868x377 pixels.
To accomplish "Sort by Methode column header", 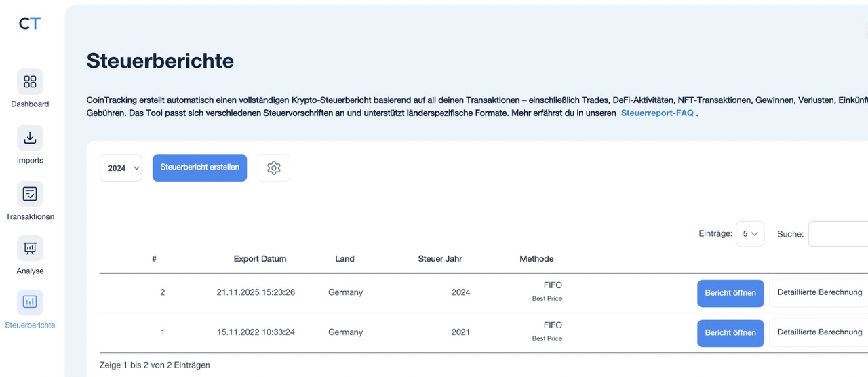I will pos(536,259).
